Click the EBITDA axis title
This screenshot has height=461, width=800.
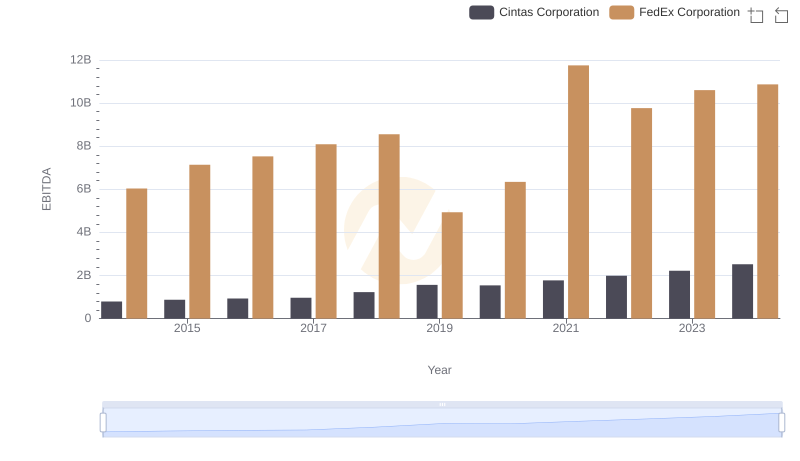46,189
